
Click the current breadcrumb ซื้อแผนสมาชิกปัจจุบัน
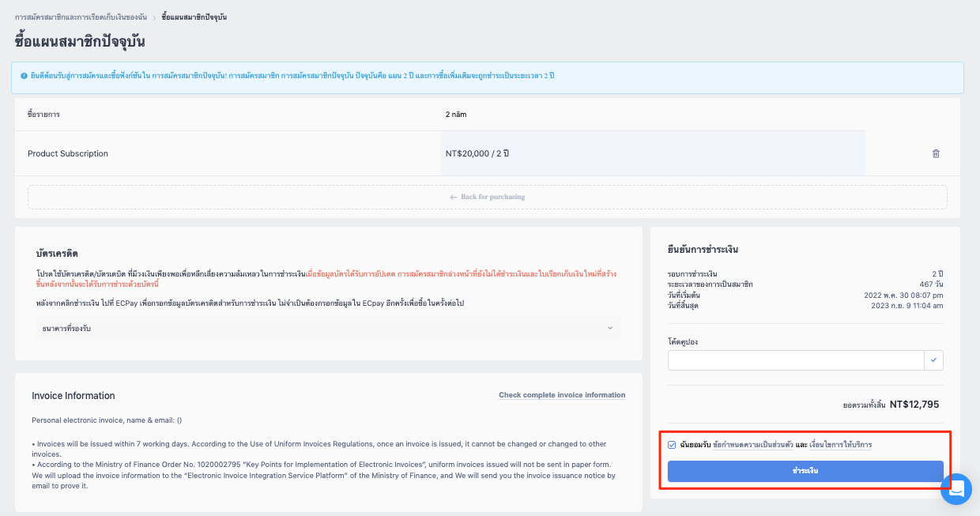[194, 17]
